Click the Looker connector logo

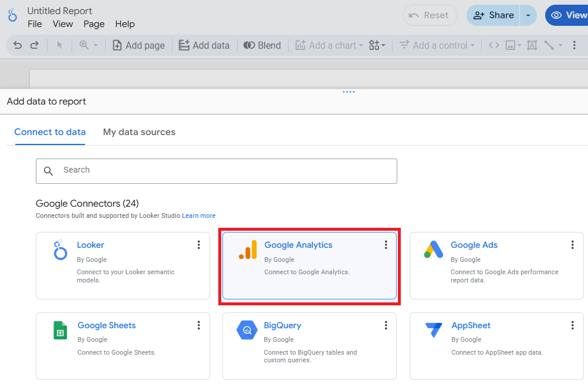point(60,250)
